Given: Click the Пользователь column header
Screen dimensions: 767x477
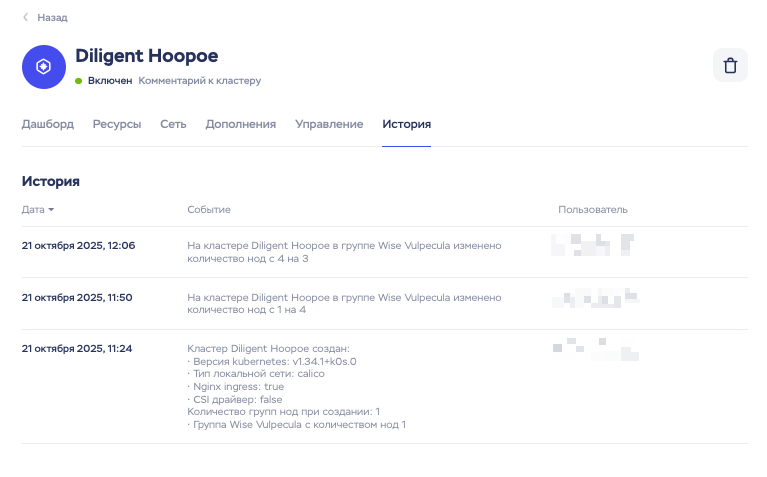Looking at the screenshot, I should click(592, 210).
